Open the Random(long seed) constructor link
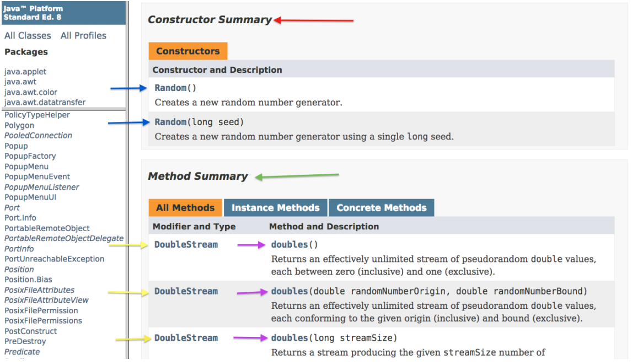This screenshot has height=364, width=632. 170,122
